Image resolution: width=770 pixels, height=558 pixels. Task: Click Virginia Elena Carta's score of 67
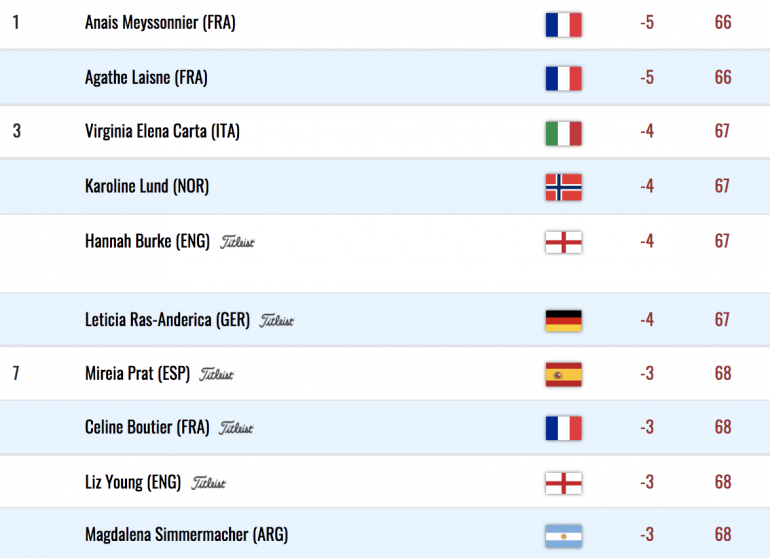tap(722, 131)
